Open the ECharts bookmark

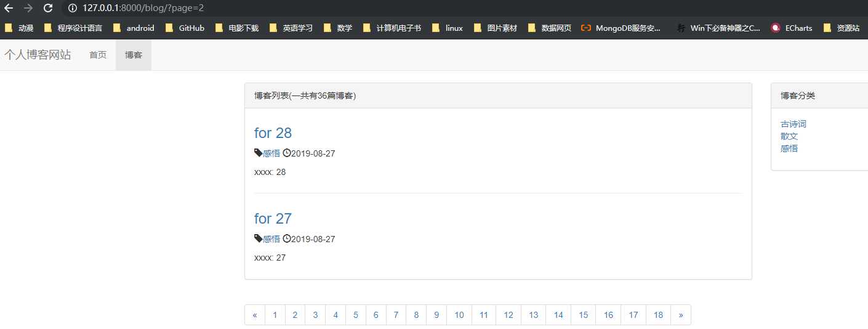(792, 28)
